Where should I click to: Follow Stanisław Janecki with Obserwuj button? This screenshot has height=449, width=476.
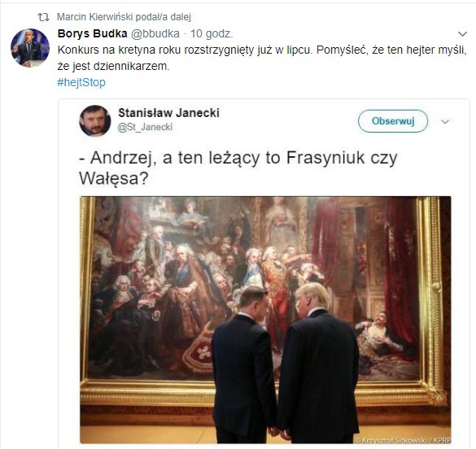pyautogui.click(x=393, y=121)
